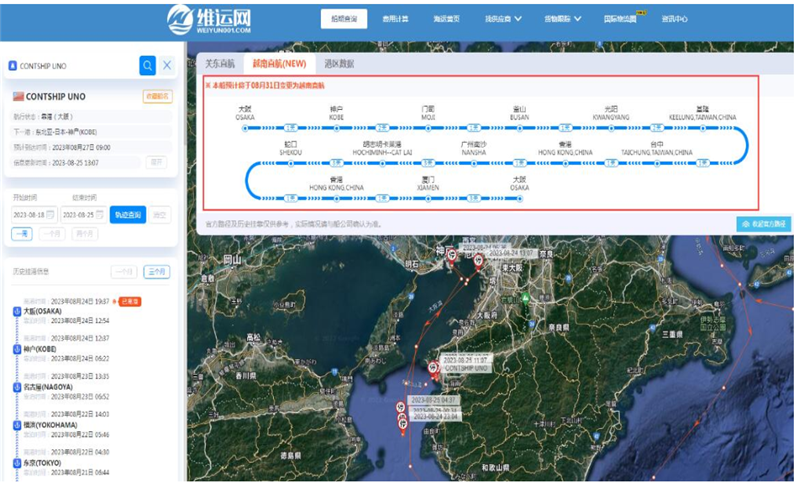Click the anchor icon for YOKOHAMA port call
Image resolution: width=800 pixels, height=486 pixels.
point(17,425)
